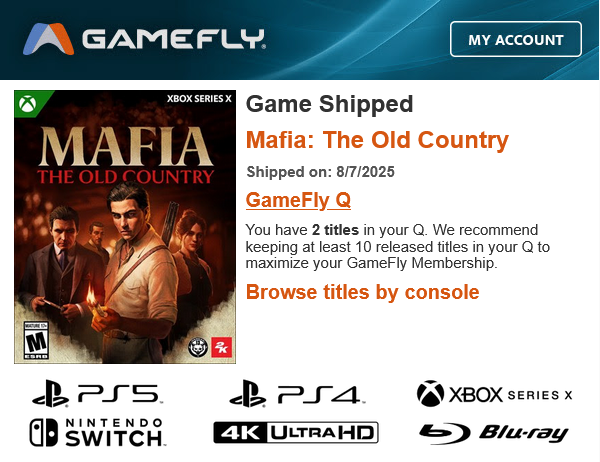Click the Xbox sphere icon on cover
Screen dimensions: 600x462
(x=28, y=104)
